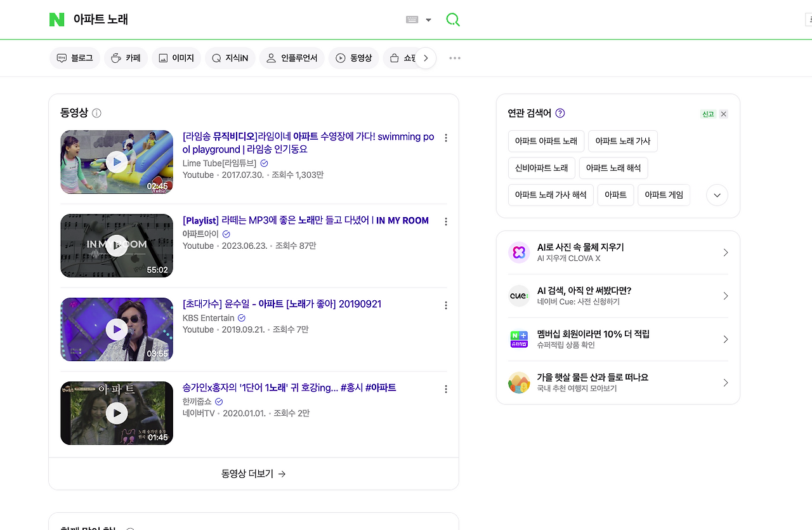Image resolution: width=812 pixels, height=530 pixels.
Task: Switch to the 지식iN search tab
Action: click(x=230, y=58)
